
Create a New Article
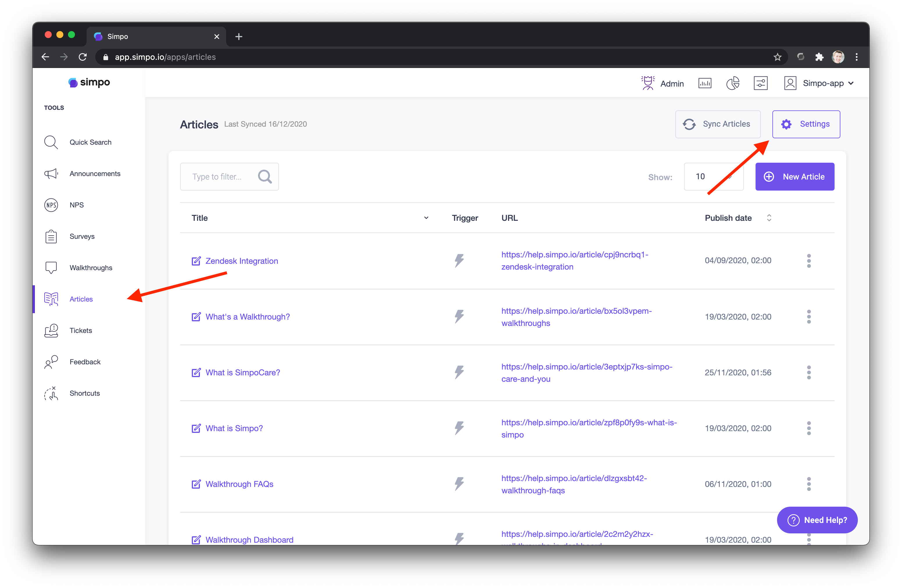795,177
